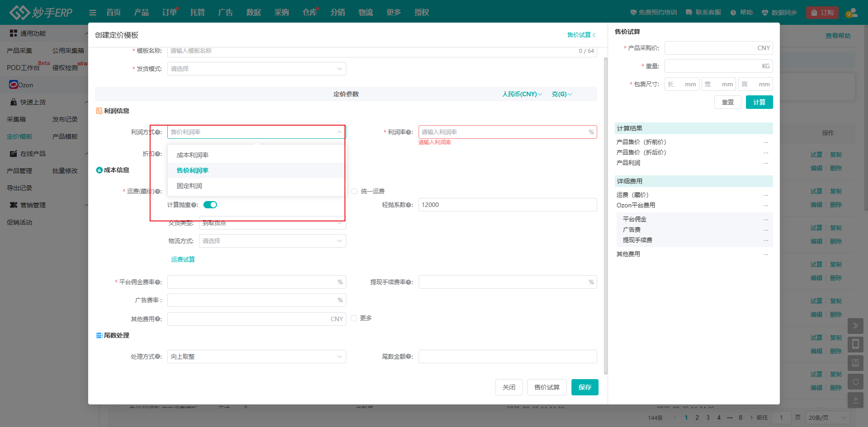Click the refresh icon in floating sidebar
The width and height of the screenshot is (868, 427).
(x=855, y=382)
